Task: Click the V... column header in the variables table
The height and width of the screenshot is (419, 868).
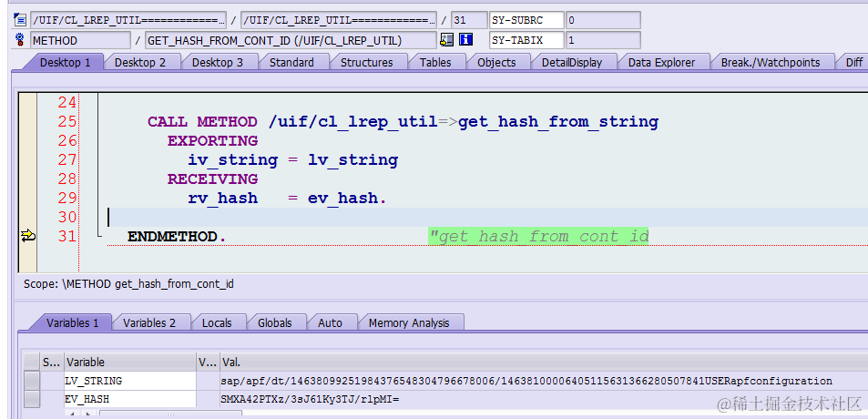Action: [209, 363]
